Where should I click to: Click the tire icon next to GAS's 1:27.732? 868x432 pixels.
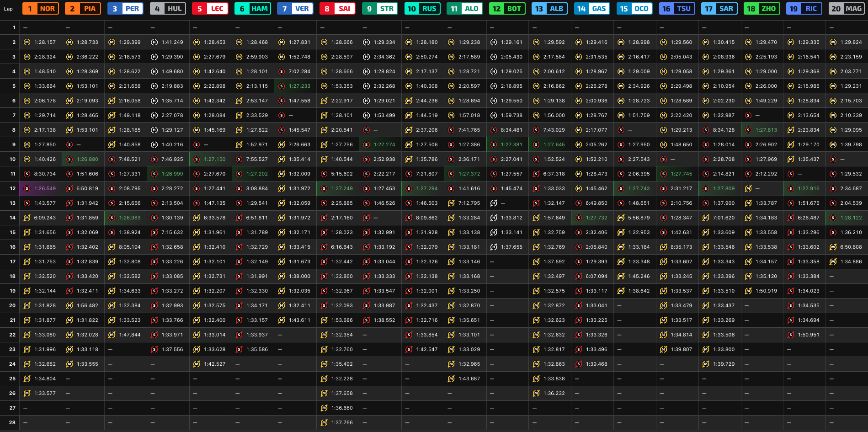pyautogui.click(x=579, y=218)
